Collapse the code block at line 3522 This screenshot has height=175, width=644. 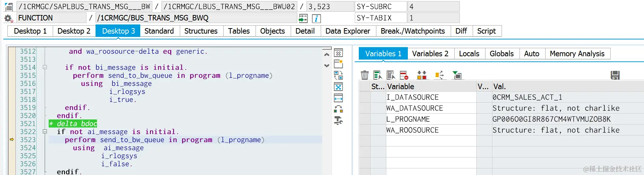coord(45,132)
